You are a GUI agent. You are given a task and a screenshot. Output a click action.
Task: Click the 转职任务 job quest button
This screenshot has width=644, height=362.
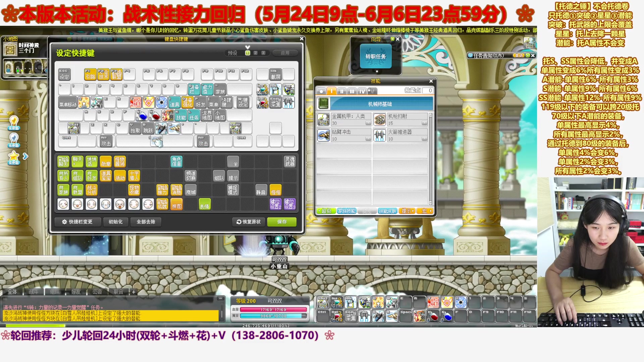[x=376, y=56]
